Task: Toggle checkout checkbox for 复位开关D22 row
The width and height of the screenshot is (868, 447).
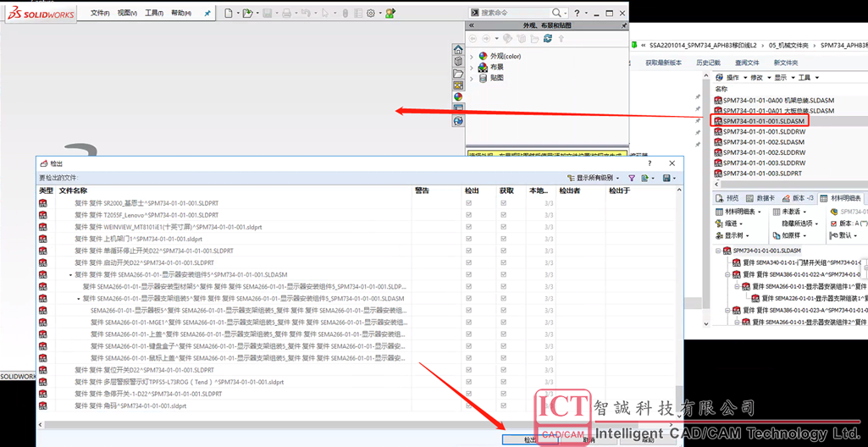Action: pyautogui.click(x=469, y=370)
